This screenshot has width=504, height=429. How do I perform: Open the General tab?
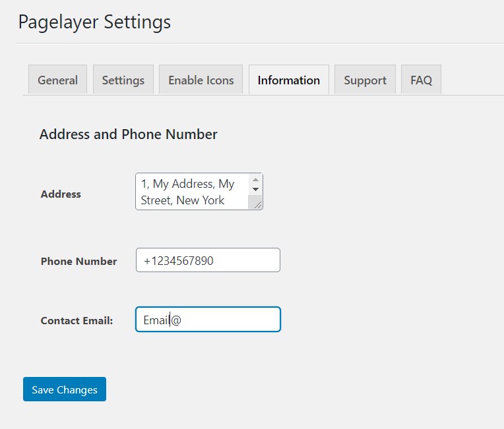click(x=57, y=80)
